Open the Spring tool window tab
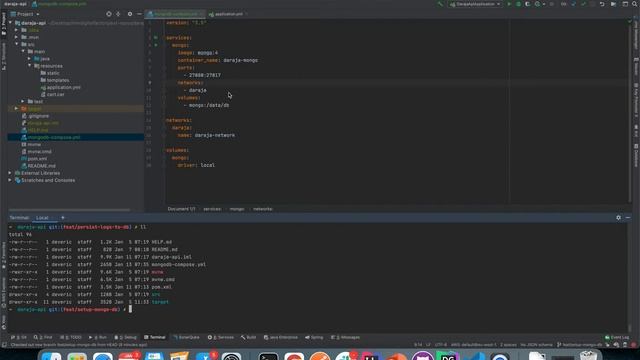Image resolution: width=640 pixels, height=360 pixels. tap(314, 338)
